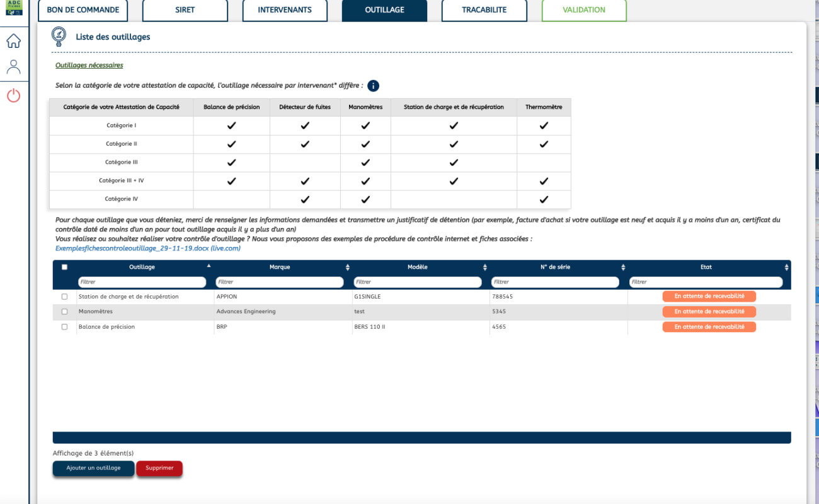The height and width of the screenshot is (504, 819).
Task: Sort the table by Modèle column arrows
Action: click(485, 267)
